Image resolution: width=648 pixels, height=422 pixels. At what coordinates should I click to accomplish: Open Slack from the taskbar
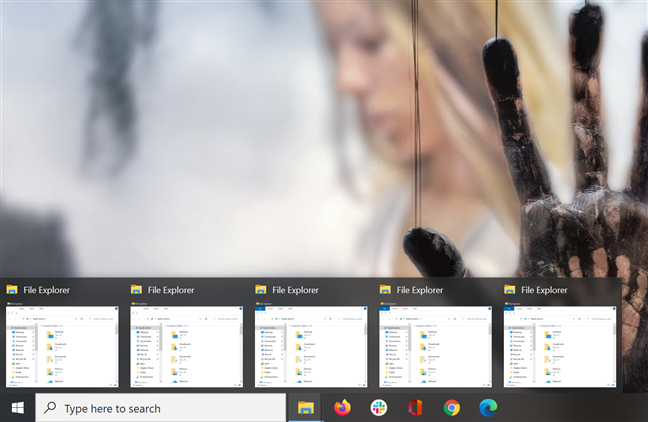[379, 408]
